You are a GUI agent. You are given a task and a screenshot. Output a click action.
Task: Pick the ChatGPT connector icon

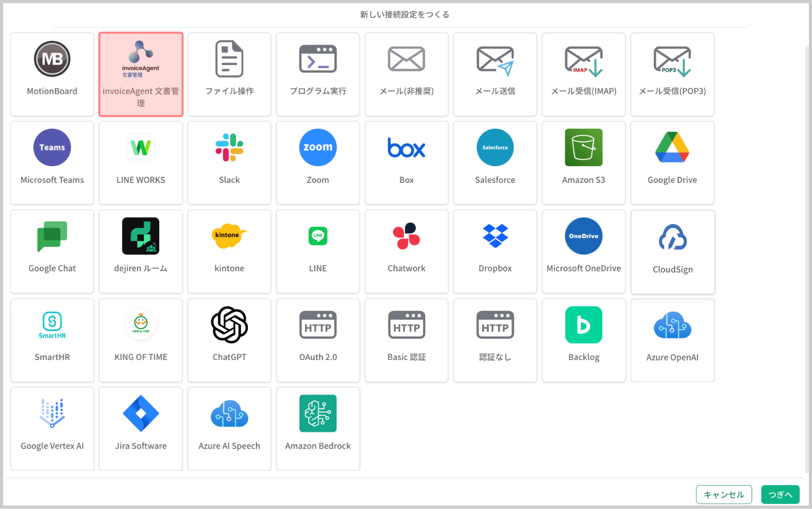[x=229, y=325]
